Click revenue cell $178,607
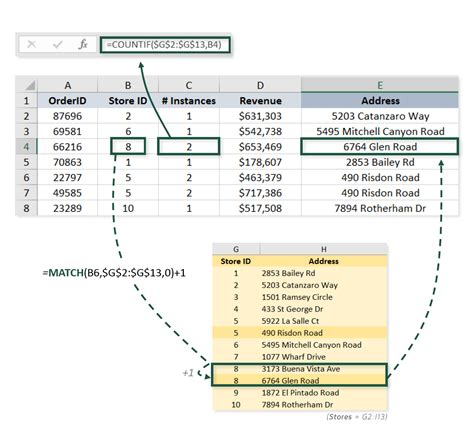The width and height of the screenshot is (474, 439). point(260,162)
